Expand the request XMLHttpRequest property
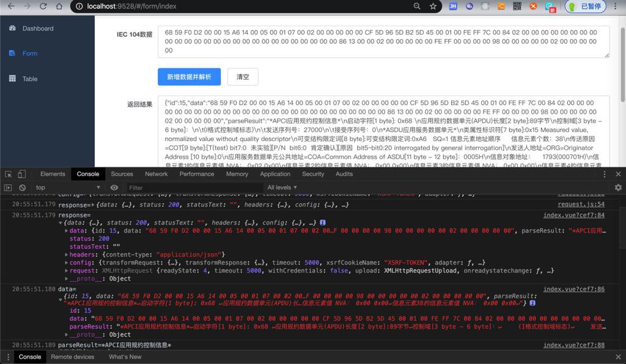 point(66,271)
